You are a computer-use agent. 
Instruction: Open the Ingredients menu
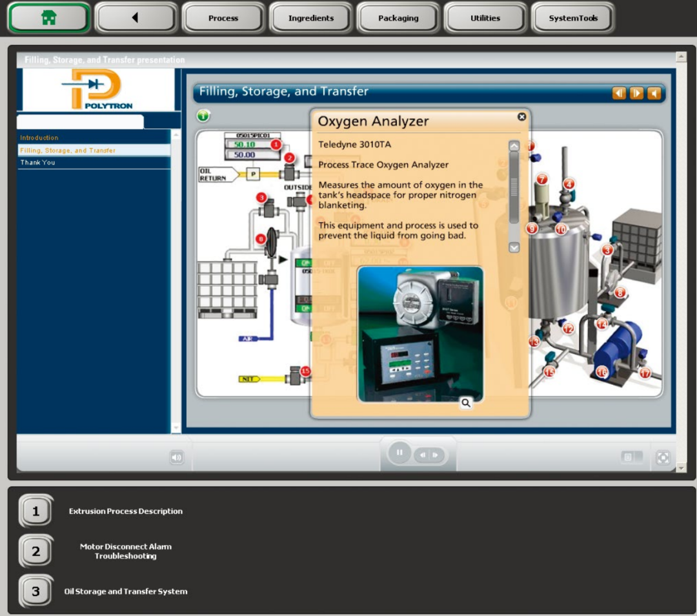[x=310, y=18]
